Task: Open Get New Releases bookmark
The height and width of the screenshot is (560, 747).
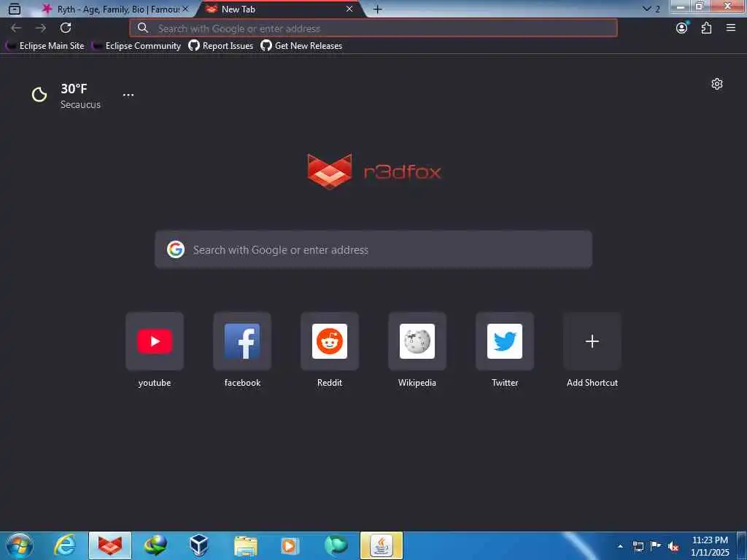Action: pos(301,46)
